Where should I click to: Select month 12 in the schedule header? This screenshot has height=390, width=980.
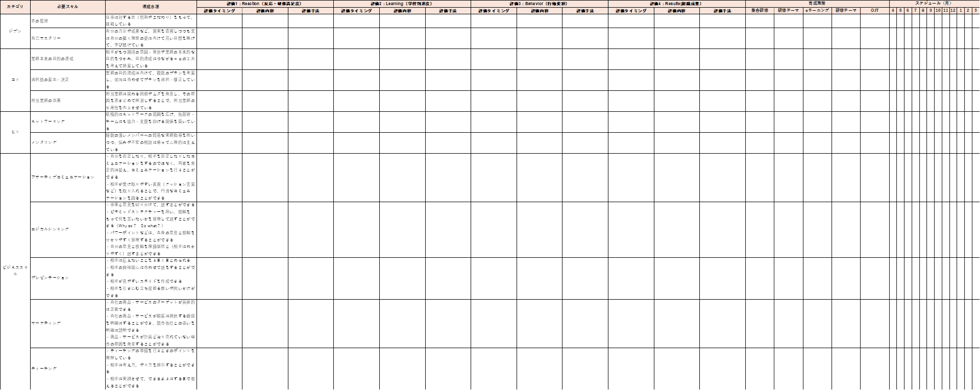point(953,11)
